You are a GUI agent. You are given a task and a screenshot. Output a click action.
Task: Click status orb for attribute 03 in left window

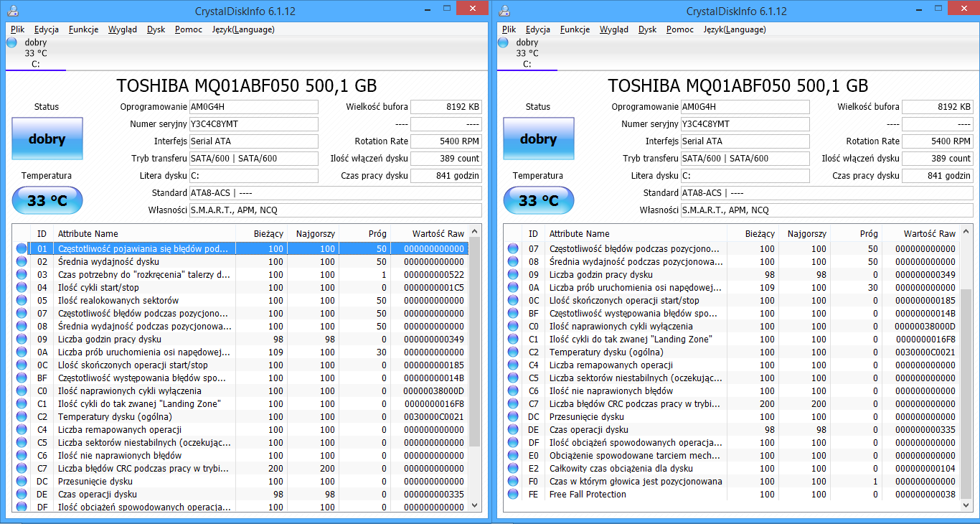click(22, 275)
